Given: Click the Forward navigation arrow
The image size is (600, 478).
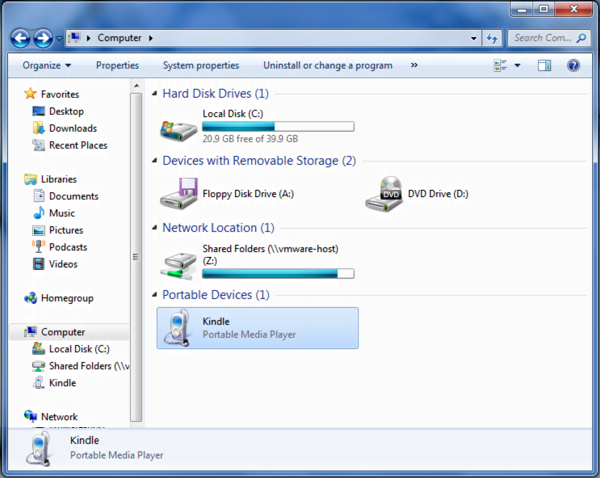Looking at the screenshot, I should 43,39.
